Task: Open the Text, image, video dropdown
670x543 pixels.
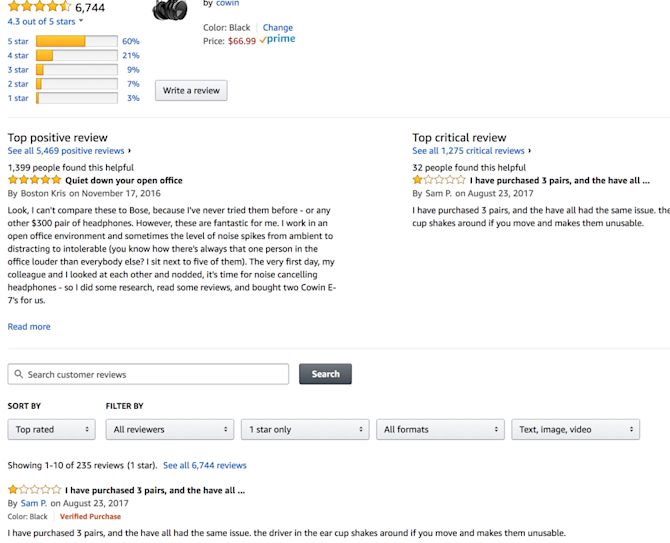Action: tap(576, 429)
